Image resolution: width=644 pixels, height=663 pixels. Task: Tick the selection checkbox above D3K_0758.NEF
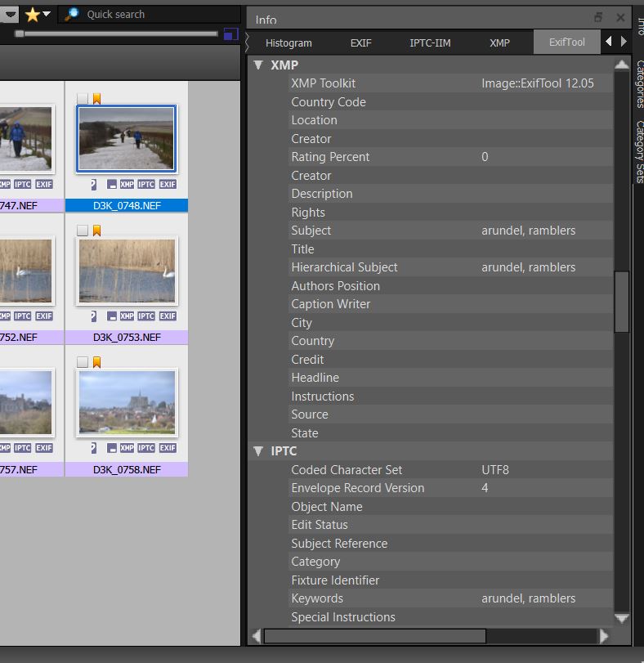click(x=83, y=362)
